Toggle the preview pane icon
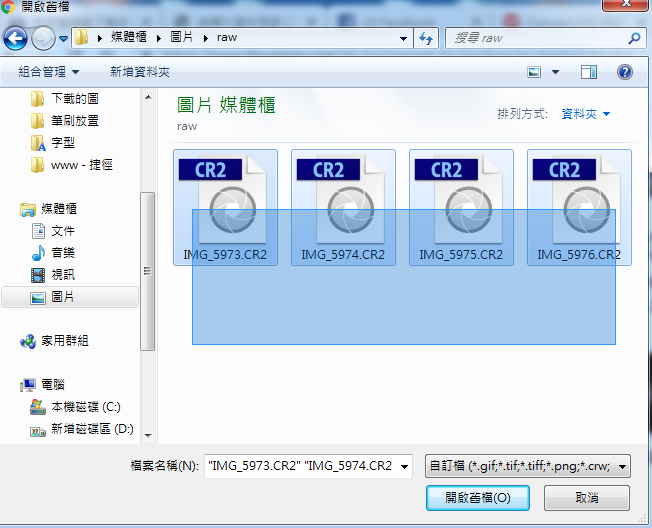The width and height of the screenshot is (652, 528). pyautogui.click(x=589, y=72)
